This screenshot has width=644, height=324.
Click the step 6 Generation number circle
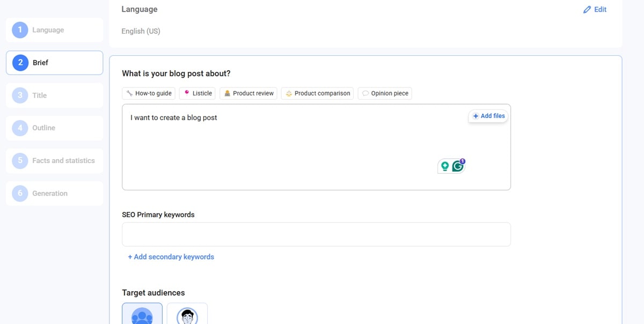(20, 193)
